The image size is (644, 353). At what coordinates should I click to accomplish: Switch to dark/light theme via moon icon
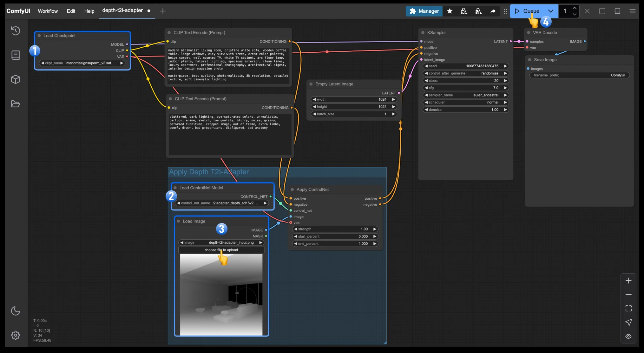click(16, 311)
